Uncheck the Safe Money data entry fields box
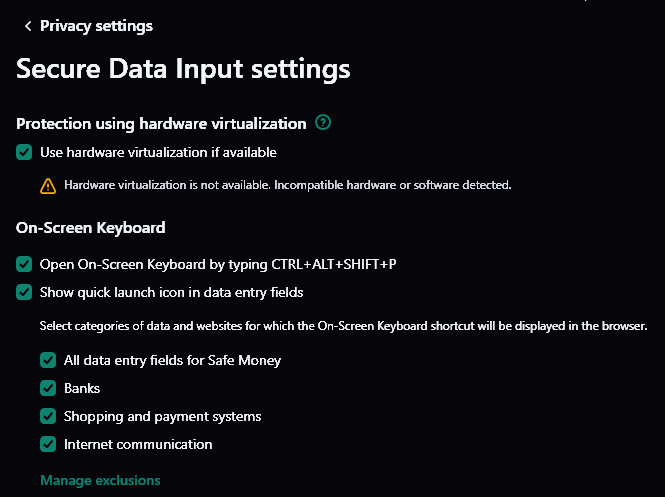This screenshot has width=665, height=497. [48, 360]
